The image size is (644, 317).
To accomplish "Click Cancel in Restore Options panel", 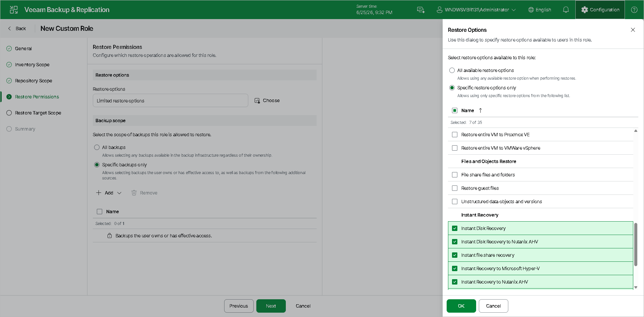I will click(493, 306).
